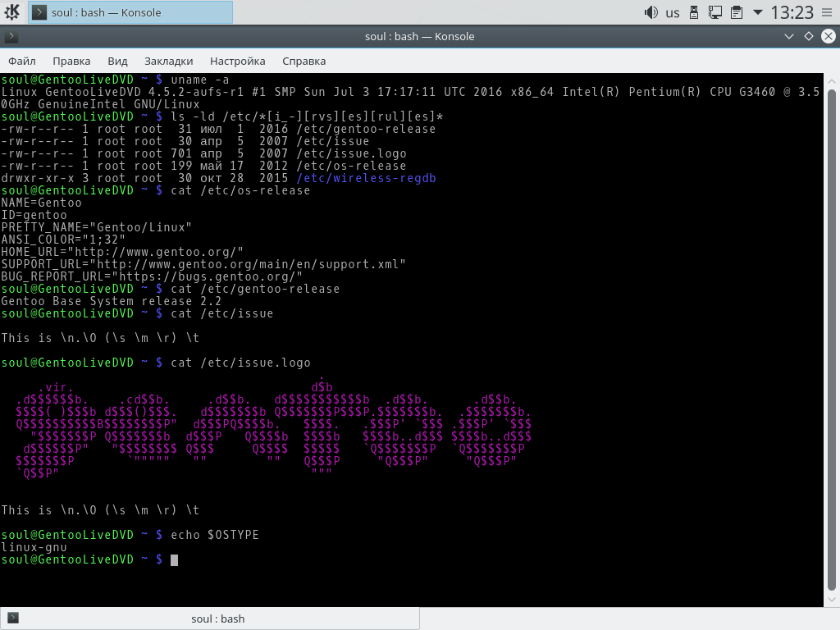The width and height of the screenshot is (840, 630).
Task: Click the 'echo $OSTYPE' command text
Action: (215, 535)
